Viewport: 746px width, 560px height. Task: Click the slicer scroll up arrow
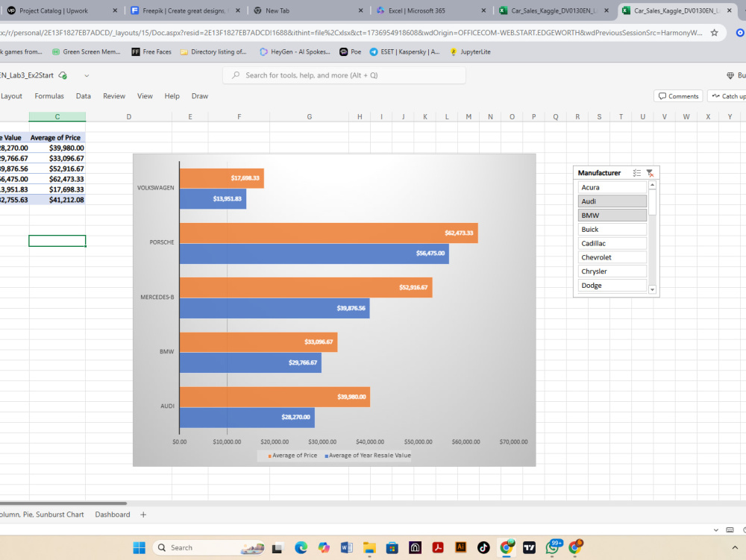coord(652,185)
